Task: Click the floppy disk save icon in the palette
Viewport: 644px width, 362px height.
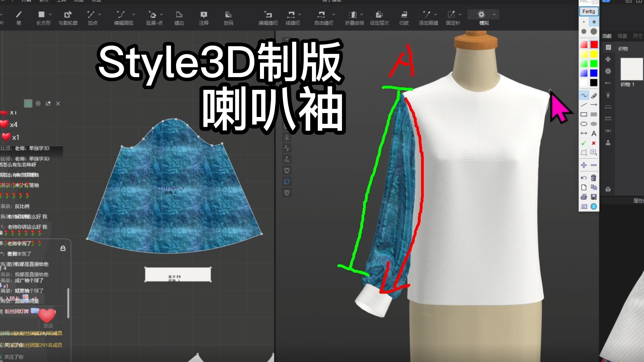Action: pyautogui.click(x=594, y=197)
